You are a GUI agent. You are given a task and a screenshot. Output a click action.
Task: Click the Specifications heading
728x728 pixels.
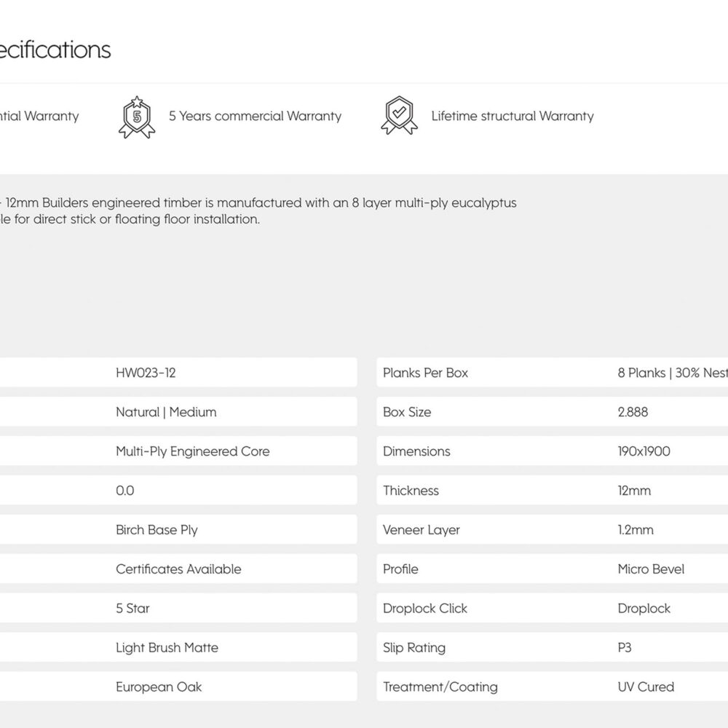pos(55,50)
